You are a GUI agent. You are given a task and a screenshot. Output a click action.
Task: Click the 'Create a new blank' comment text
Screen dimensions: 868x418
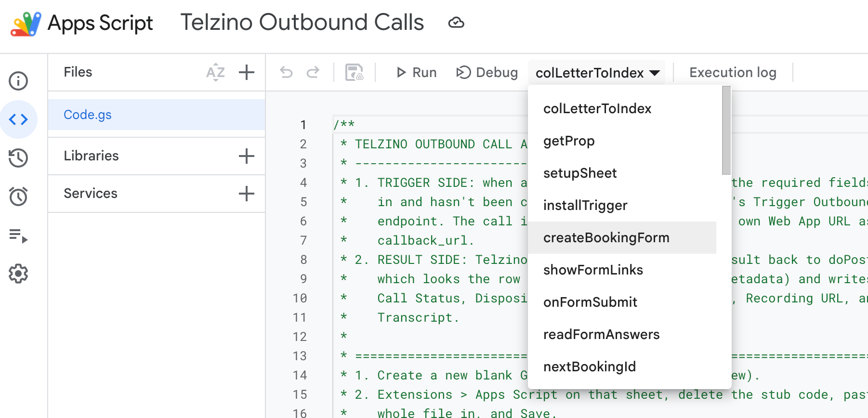point(445,375)
